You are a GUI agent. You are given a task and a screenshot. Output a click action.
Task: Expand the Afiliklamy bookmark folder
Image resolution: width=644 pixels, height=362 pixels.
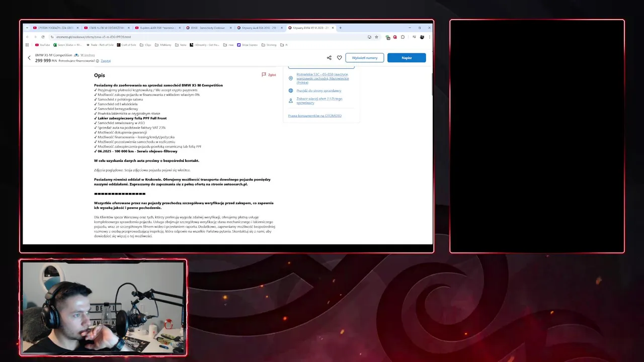(163, 45)
